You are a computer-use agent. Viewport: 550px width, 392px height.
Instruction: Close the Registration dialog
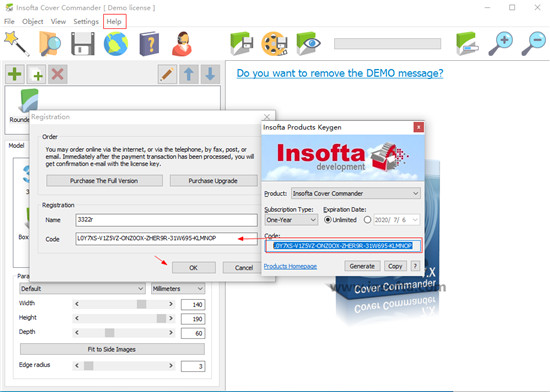(x=267, y=117)
